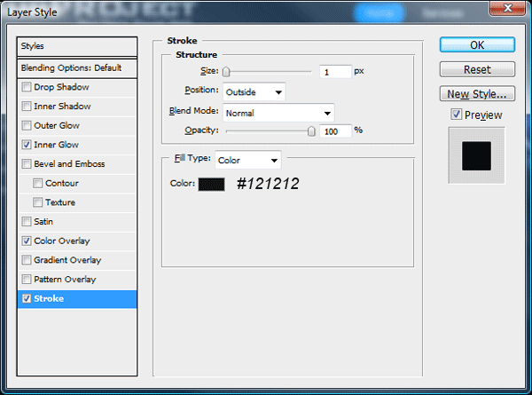Enable the Bevel and Emboss checkbox
The image size is (532, 395).
27,164
